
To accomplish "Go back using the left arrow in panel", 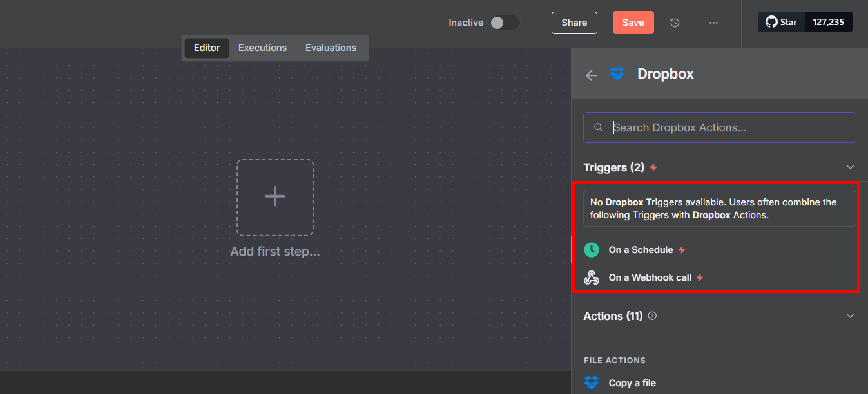I will coord(592,75).
